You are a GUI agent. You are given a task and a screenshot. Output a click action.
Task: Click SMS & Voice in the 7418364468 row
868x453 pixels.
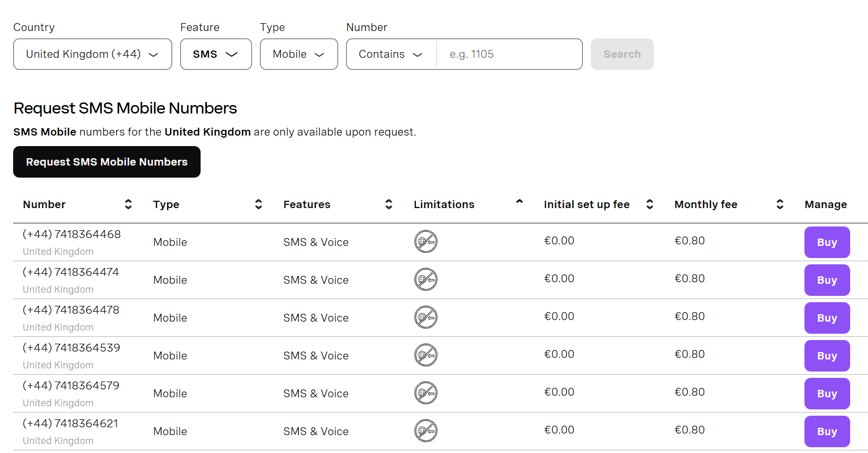coord(316,242)
